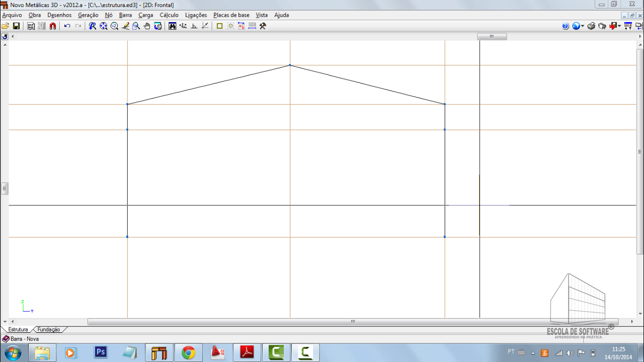The image size is (644, 362).
Task: Expand the red arrow export dropdown
Action: (x=619, y=26)
